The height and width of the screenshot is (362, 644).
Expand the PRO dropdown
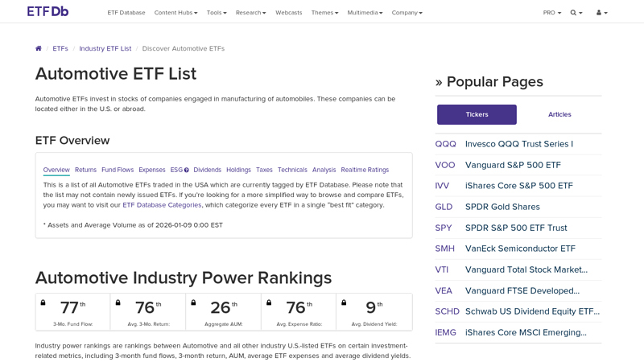[x=552, y=13]
